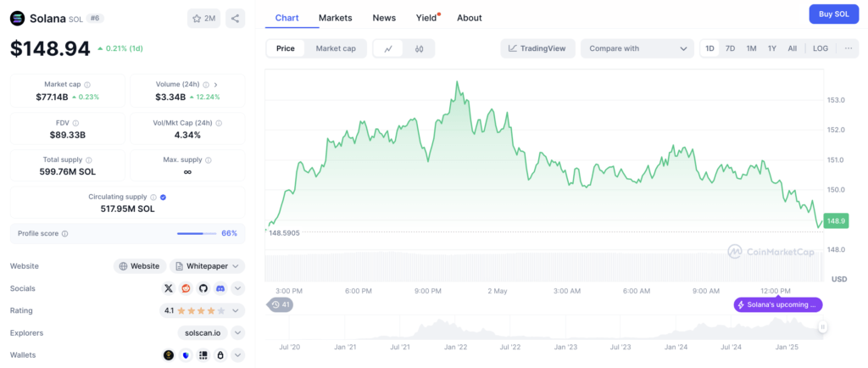Click the $148.94 price heading
Viewport: 868px width, 368px height.
(x=50, y=48)
